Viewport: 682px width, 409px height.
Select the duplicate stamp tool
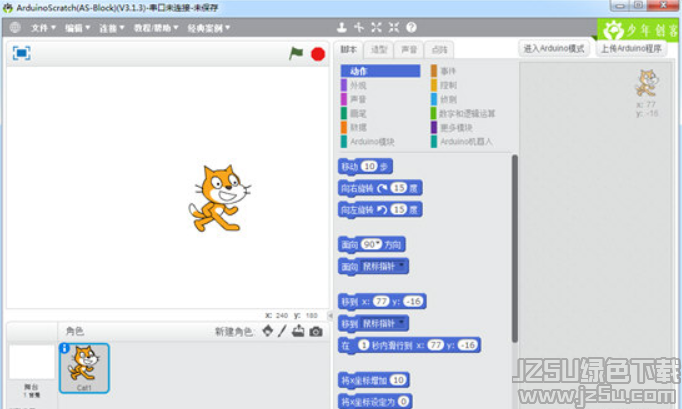342,27
